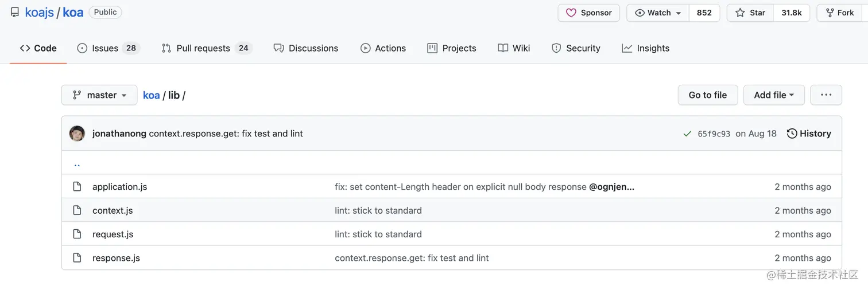Go up to the parent directory

[77, 163]
